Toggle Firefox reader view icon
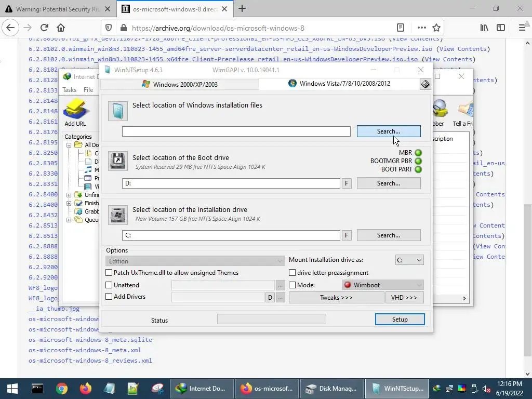This screenshot has width=532, height=399. click(x=401, y=28)
